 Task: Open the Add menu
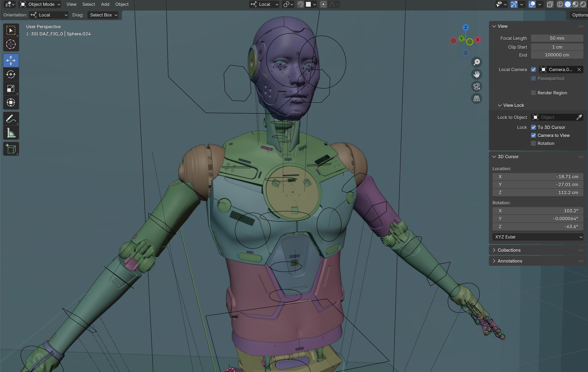pos(105,4)
